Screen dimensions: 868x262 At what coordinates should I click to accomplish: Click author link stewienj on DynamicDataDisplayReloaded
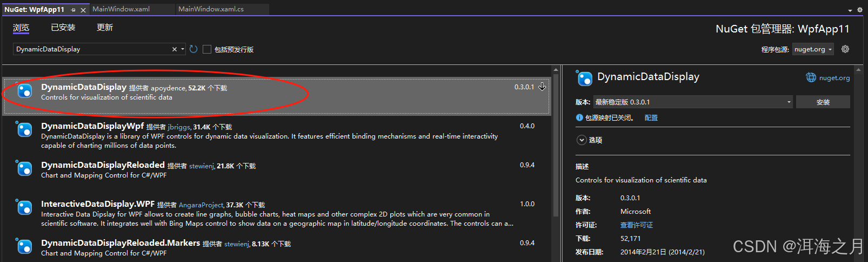click(201, 166)
